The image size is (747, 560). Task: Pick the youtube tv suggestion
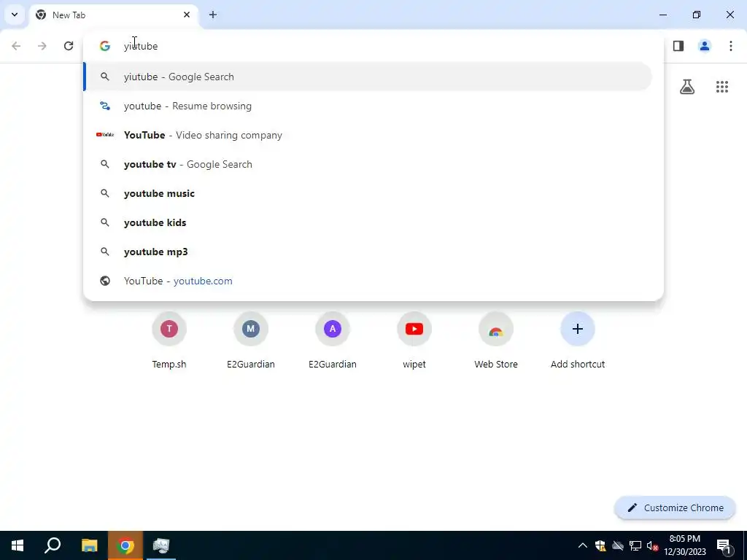(x=368, y=164)
